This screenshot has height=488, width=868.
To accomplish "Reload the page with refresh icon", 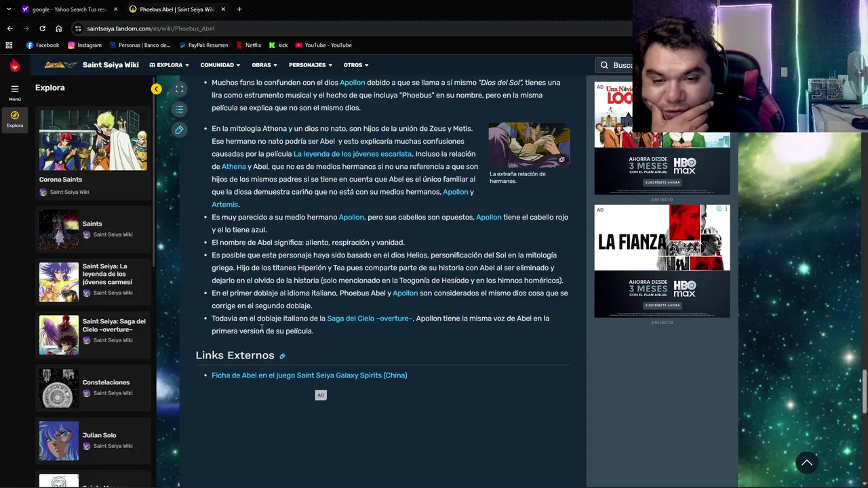I will click(42, 28).
